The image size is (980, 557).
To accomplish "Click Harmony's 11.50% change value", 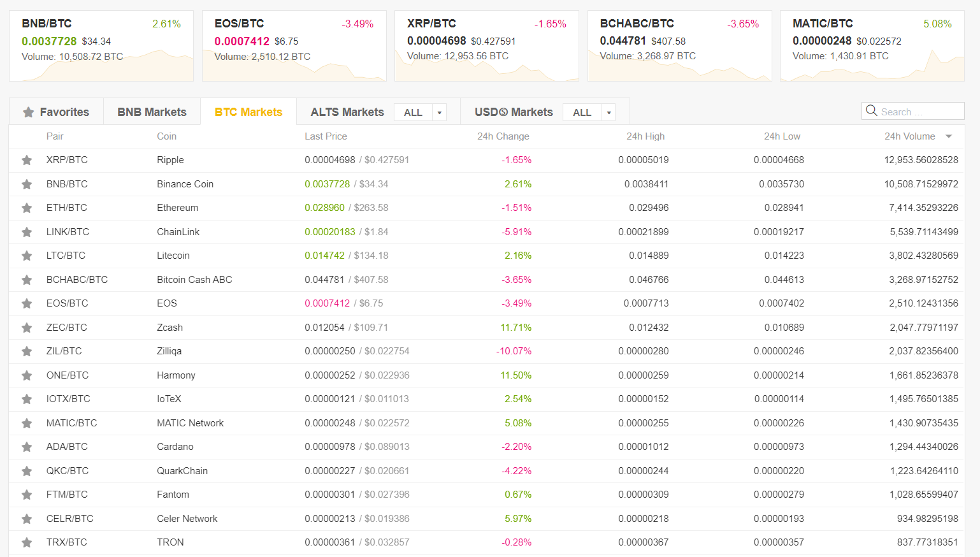I will (516, 375).
